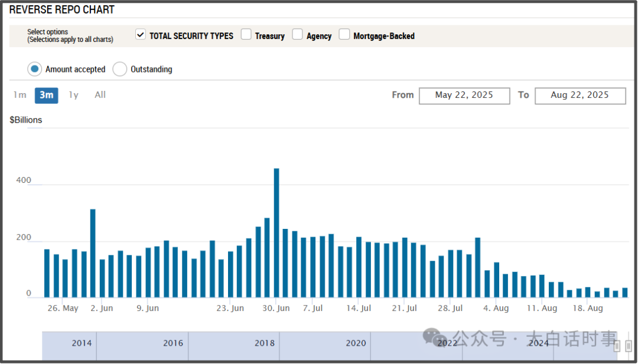This screenshot has height=364, width=638.
Task: Enable the Agency checkbox
Action: [x=297, y=35]
